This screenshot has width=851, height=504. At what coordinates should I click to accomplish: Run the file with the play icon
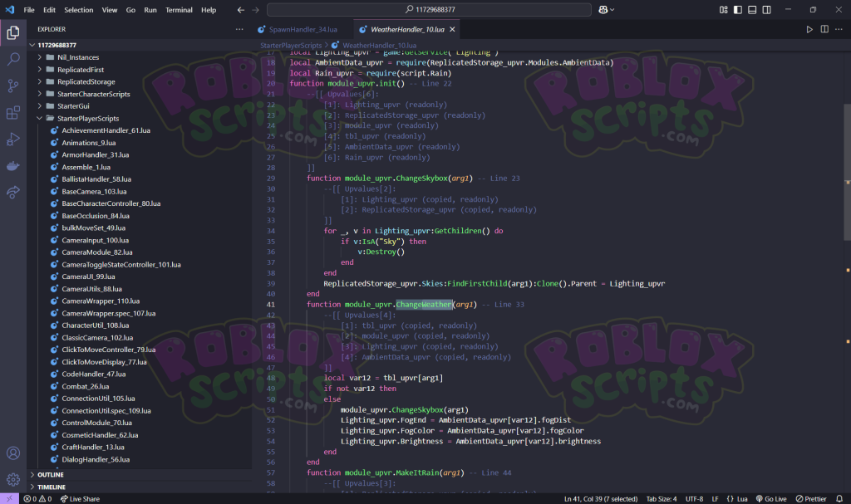click(809, 29)
